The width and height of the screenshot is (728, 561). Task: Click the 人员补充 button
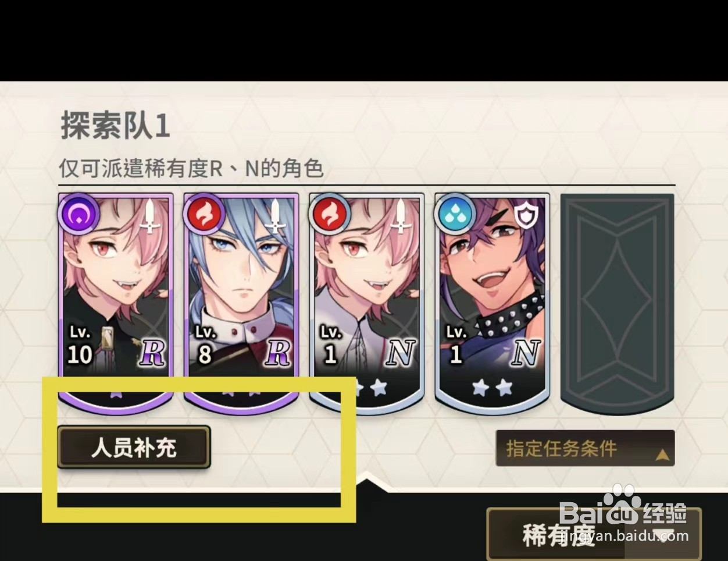click(x=134, y=448)
